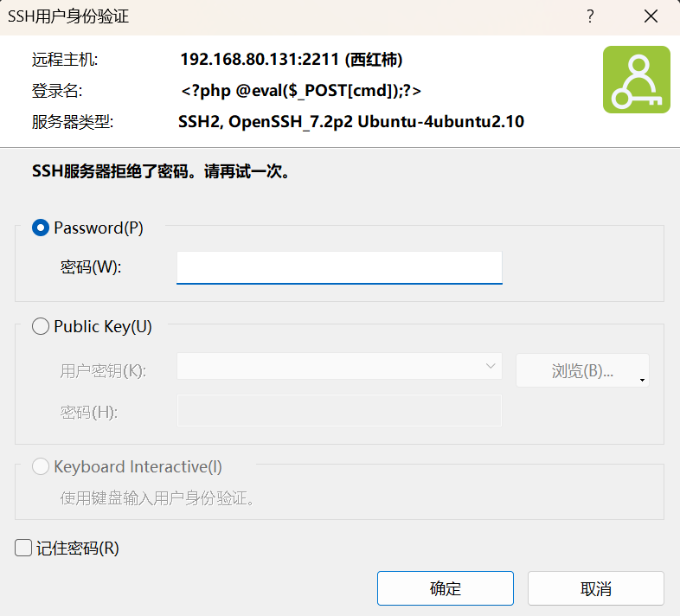Focus the 密码(W) password input field

point(339,267)
